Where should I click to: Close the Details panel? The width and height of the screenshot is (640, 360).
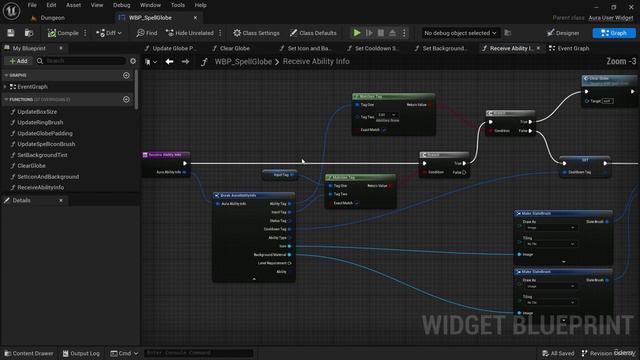coord(61,200)
